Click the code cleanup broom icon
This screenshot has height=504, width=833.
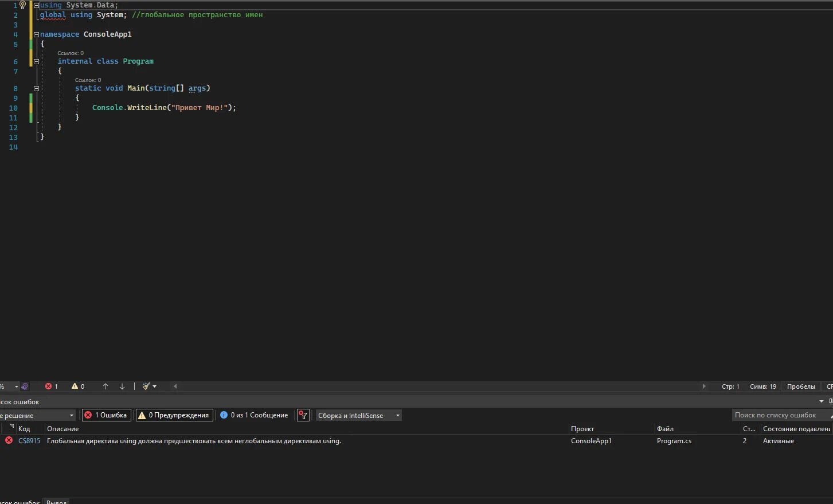pyautogui.click(x=146, y=386)
